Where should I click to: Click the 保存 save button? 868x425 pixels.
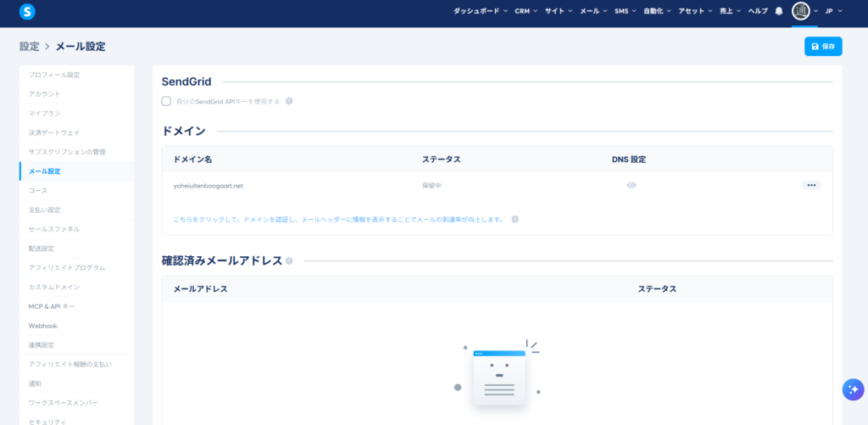(823, 47)
